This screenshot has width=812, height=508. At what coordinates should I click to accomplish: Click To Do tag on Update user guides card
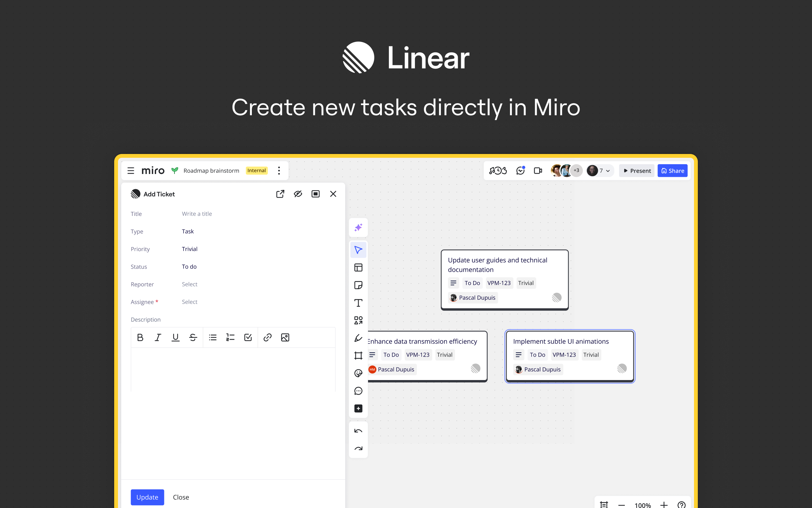pos(472,283)
